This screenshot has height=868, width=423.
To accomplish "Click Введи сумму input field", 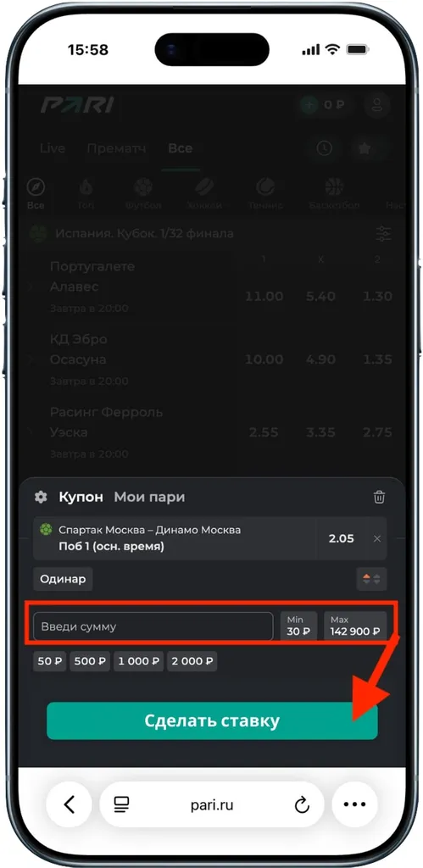I will (153, 626).
